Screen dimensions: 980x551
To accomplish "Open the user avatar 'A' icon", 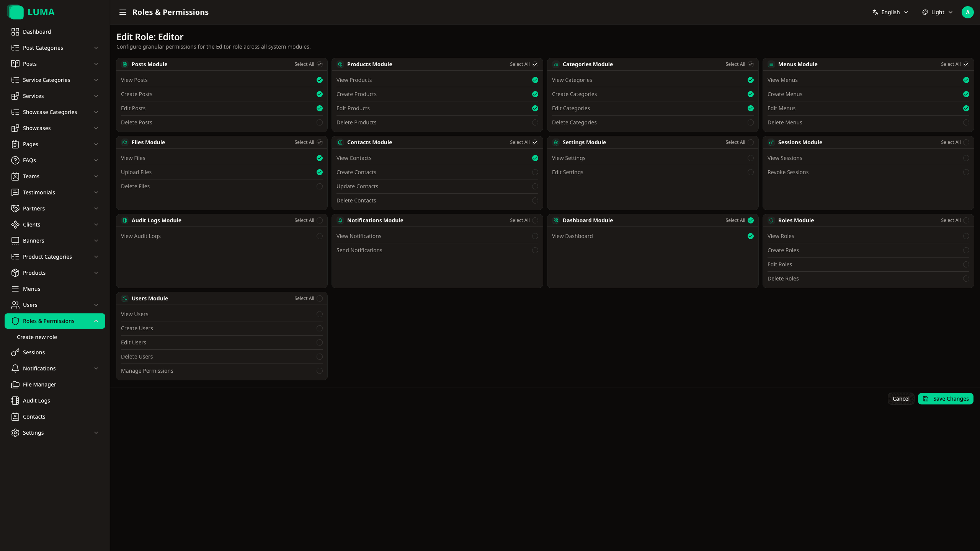I will 967,12.
